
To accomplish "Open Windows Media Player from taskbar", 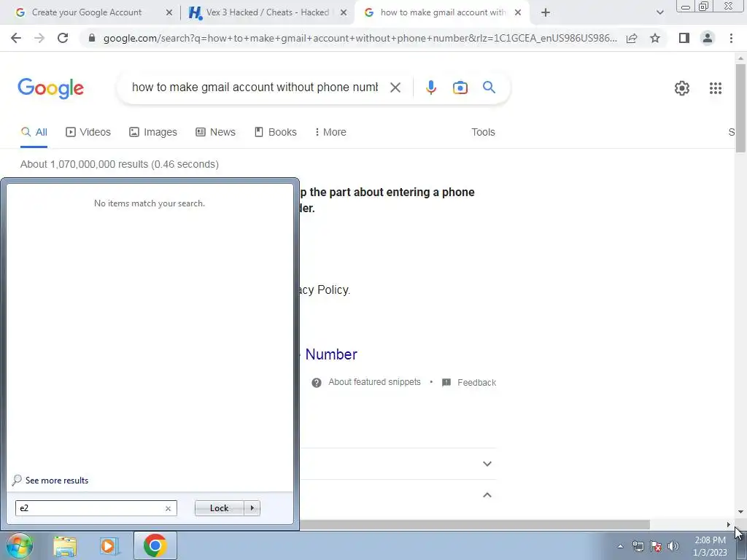I will [x=109, y=546].
